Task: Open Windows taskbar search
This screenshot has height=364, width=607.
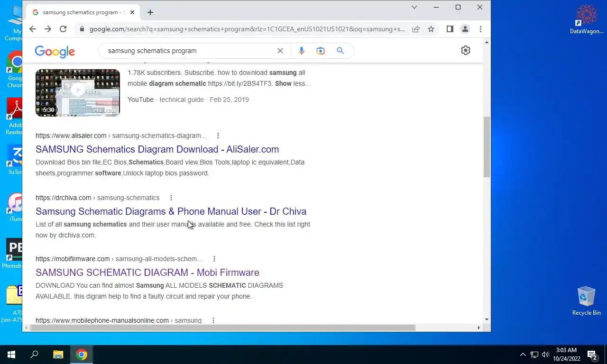Action: [x=34, y=355]
